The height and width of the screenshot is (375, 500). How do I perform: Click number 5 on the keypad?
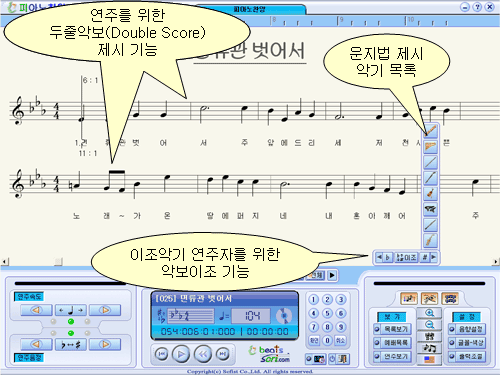327,313
